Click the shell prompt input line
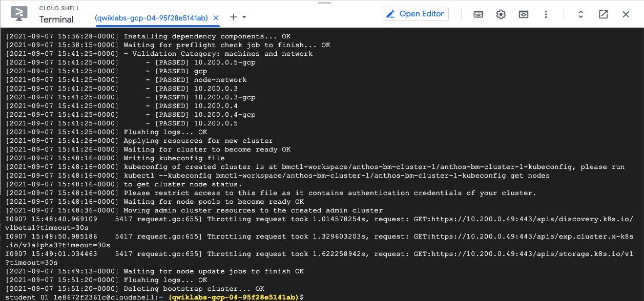Screen dimensions: 644x301 [155, 297]
